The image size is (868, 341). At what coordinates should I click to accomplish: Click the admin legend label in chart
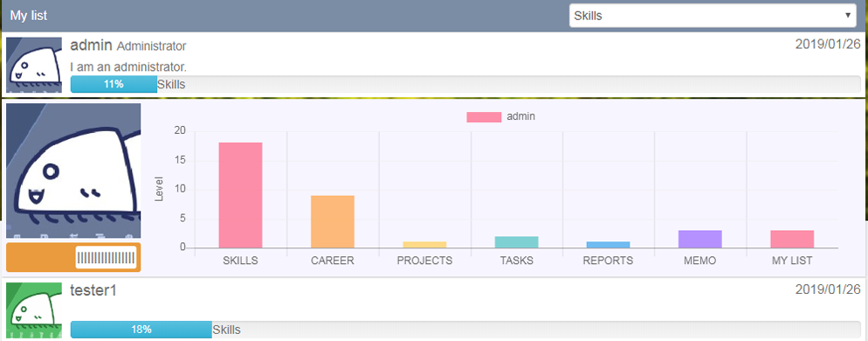pos(521,117)
